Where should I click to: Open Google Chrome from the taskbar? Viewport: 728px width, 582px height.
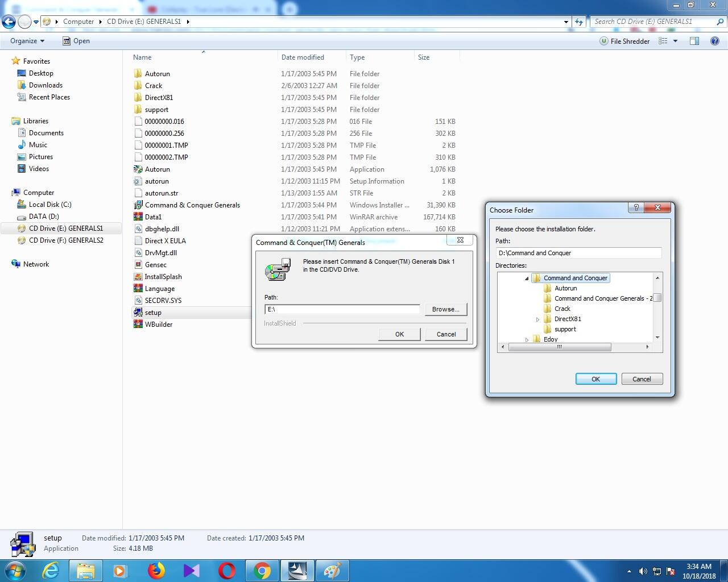(x=262, y=570)
